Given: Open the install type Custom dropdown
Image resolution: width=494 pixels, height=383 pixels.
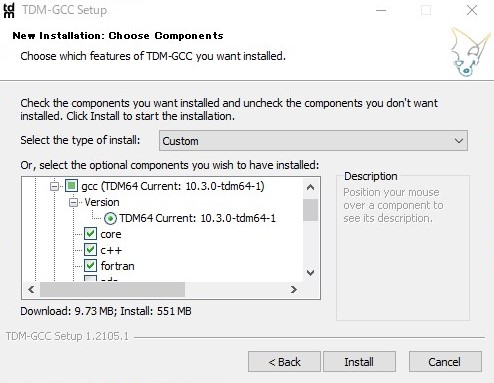Looking at the screenshot, I should [x=313, y=141].
